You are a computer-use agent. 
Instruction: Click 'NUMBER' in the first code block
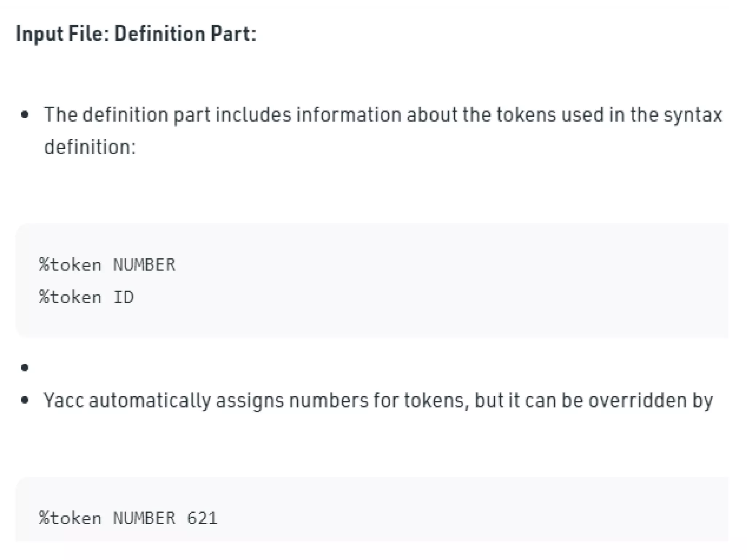pos(144,265)
